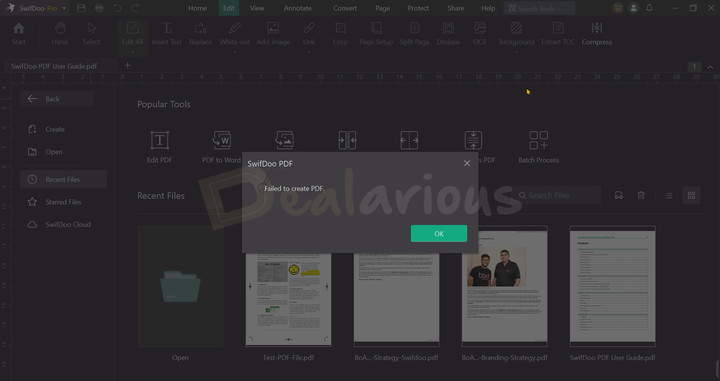Choose the Select cursor tool

pyautogui.click(x=91, y=34)
